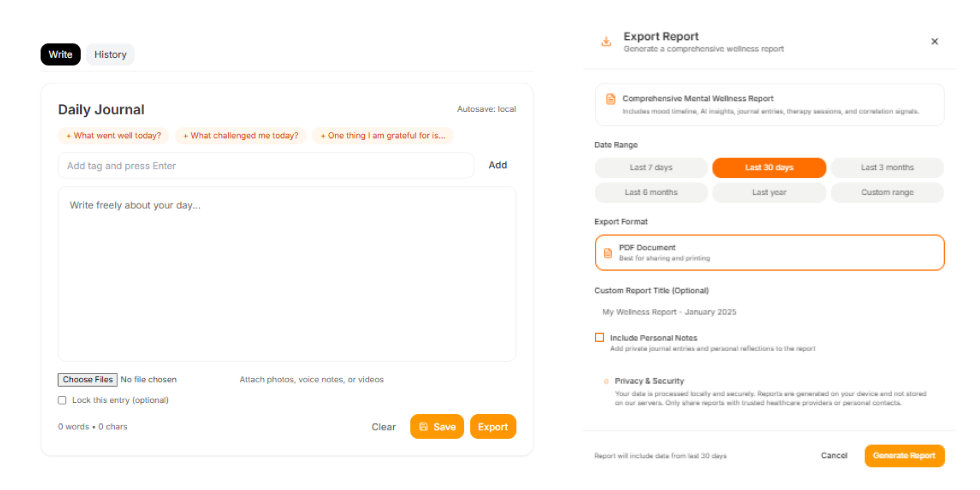Pick the Last 6 months range
The height and width of the screenshot is (490, 980).
[x=651, y=192]
